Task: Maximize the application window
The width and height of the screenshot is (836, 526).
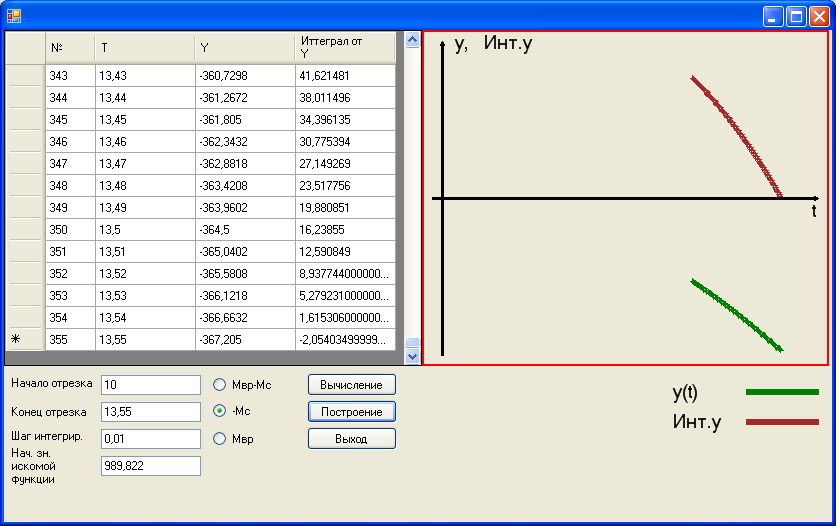Action: (x=796, y=17)
